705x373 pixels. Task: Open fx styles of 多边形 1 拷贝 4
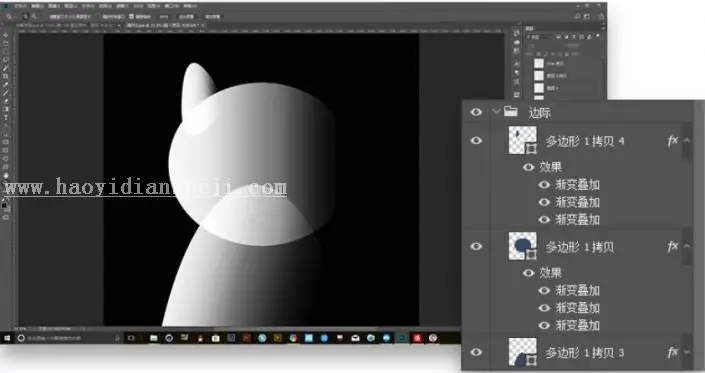[673, 141]
